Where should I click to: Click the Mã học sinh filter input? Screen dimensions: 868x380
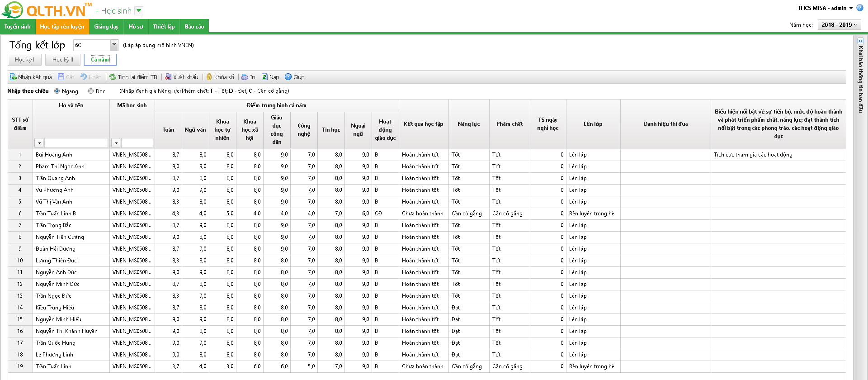tap(137, 143)
